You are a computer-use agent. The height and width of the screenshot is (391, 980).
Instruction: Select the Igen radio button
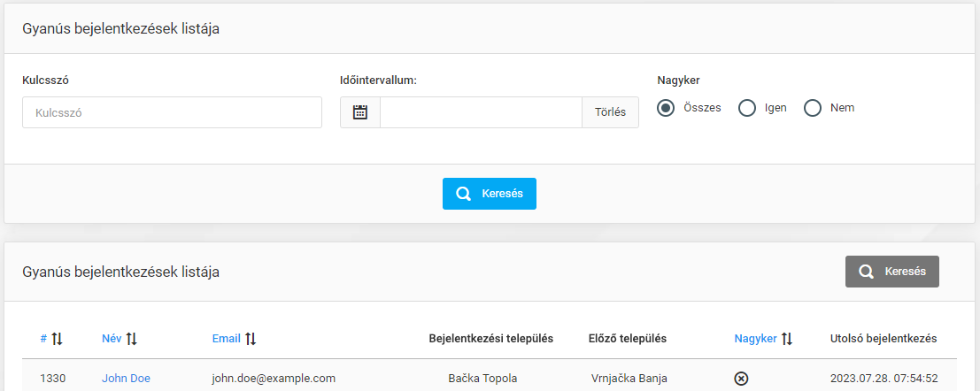click(747, 108)
